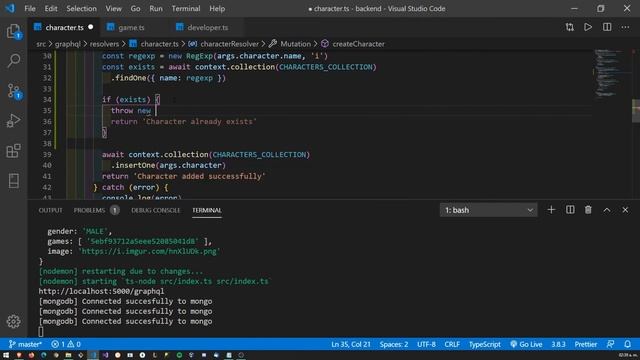Open the Go menu
This screenshot has width=640, height=360.
135,8
